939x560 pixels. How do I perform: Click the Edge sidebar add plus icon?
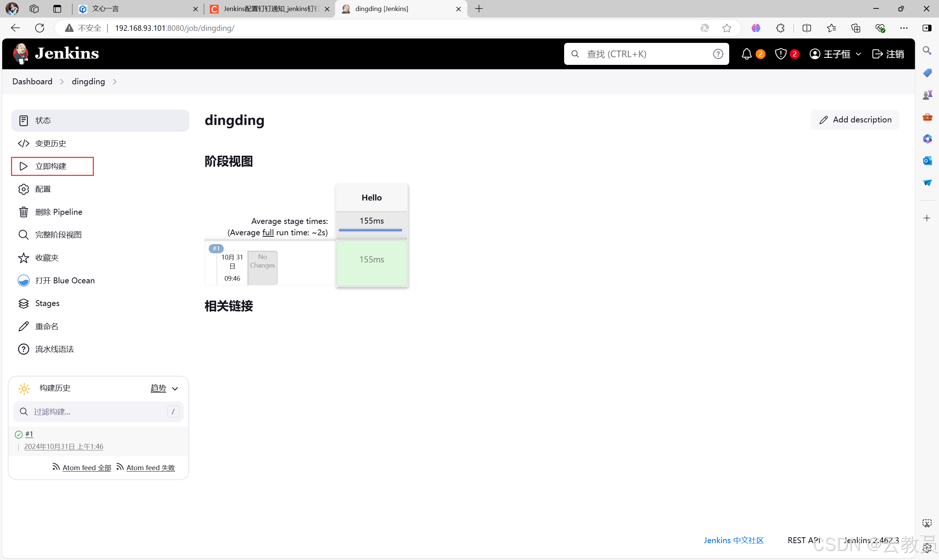pos(927,218)
